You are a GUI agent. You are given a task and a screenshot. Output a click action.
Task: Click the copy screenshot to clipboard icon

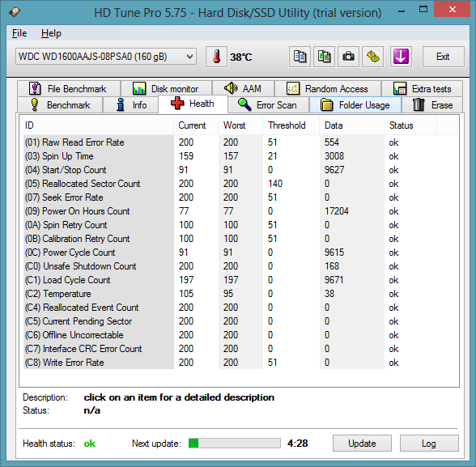coord(324,57)
